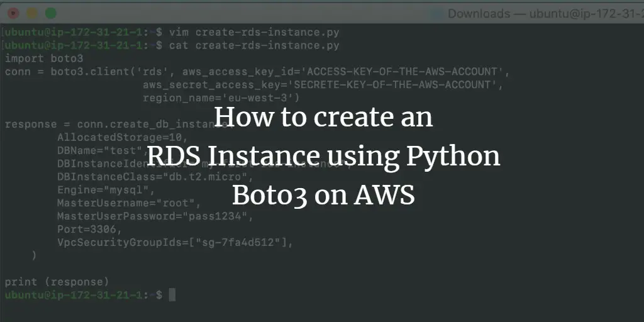Click the 'print (response)' line
This screenshot has height=322, width=644.
point(57,282)
